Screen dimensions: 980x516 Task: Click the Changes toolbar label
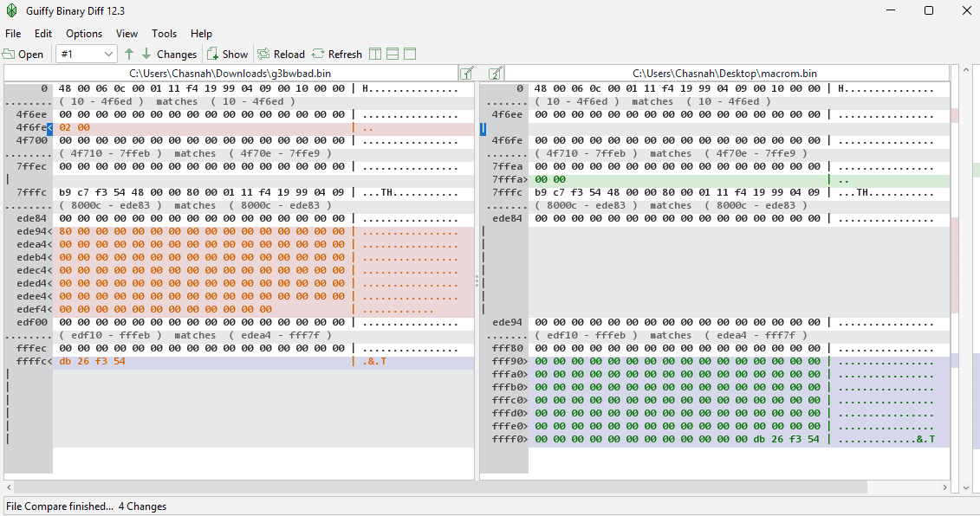point(176,55)
